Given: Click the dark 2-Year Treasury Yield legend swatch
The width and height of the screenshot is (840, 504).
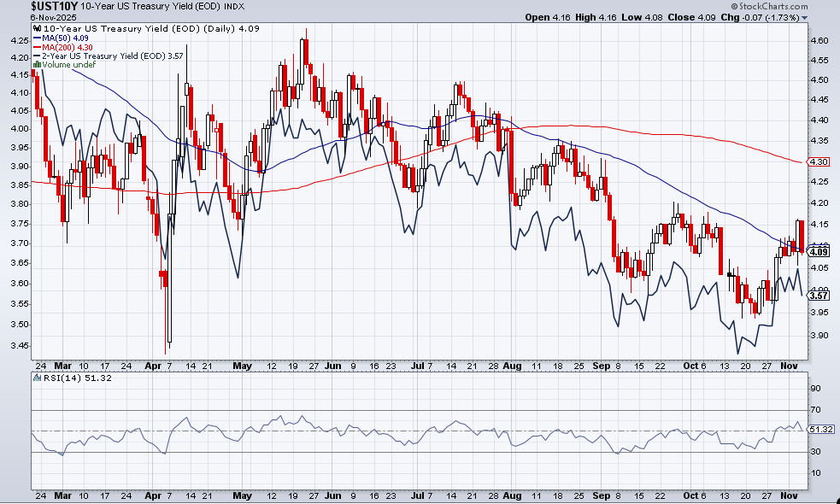Looking at the screenshot, I should click(37, 56).
